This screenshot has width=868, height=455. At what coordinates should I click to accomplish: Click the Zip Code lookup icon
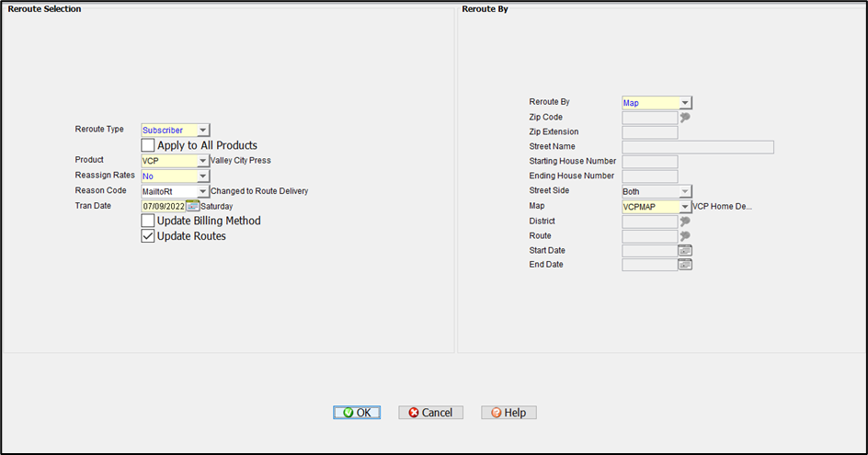685,118
